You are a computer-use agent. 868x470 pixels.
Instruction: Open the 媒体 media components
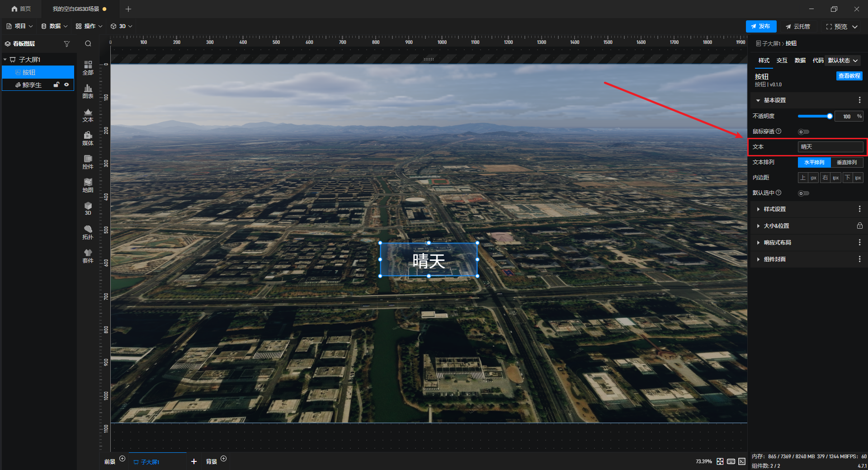88,138
